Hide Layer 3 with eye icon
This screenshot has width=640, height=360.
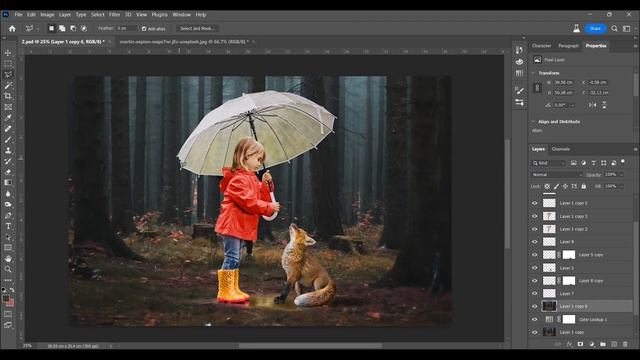click(535, 268)
